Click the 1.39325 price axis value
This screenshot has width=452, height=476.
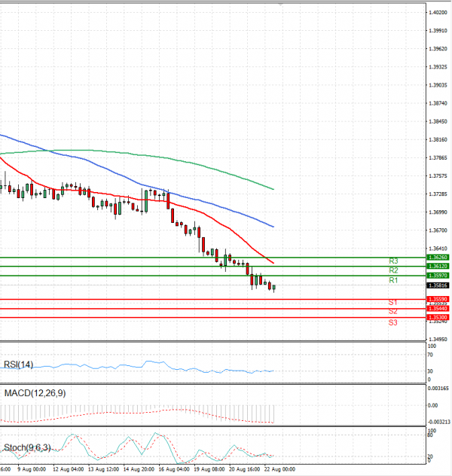pyautogui.click(x=438, y=67)
